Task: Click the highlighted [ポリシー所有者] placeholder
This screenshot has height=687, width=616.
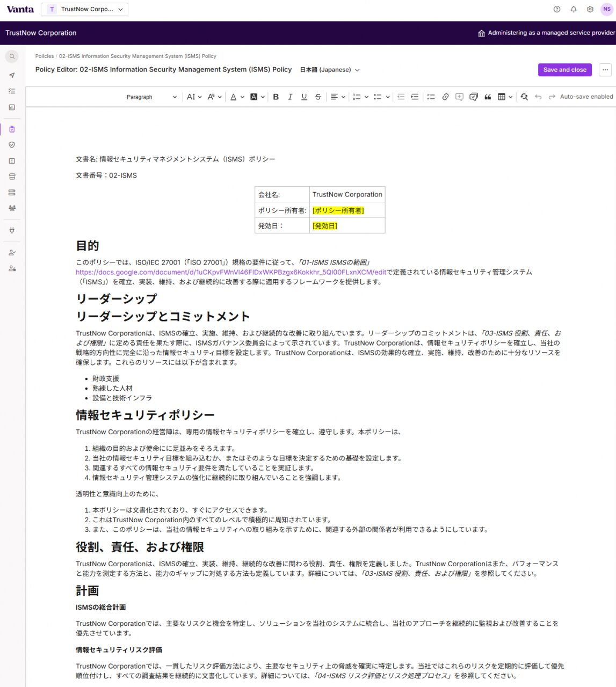Action: (x=338, y=210)
